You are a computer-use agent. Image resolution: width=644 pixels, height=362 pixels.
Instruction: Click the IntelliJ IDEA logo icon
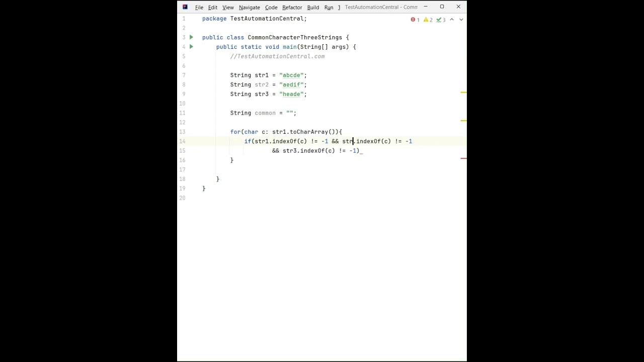[x=185, y=7]
